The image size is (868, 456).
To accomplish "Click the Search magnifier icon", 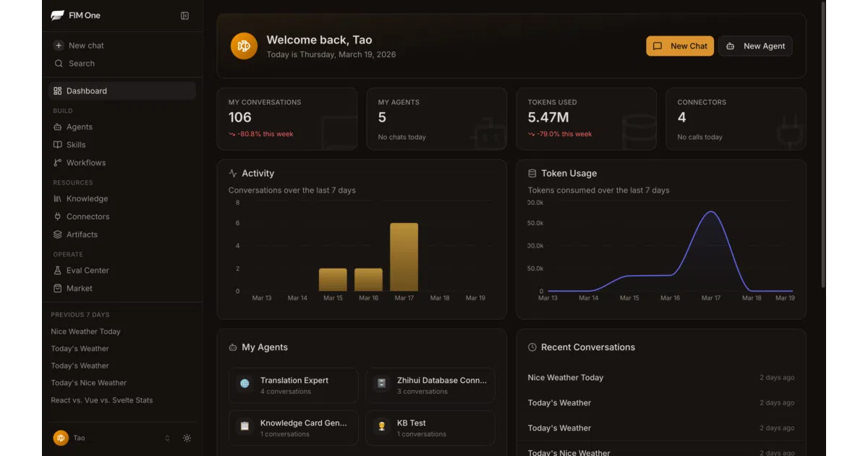I will 59,63.
